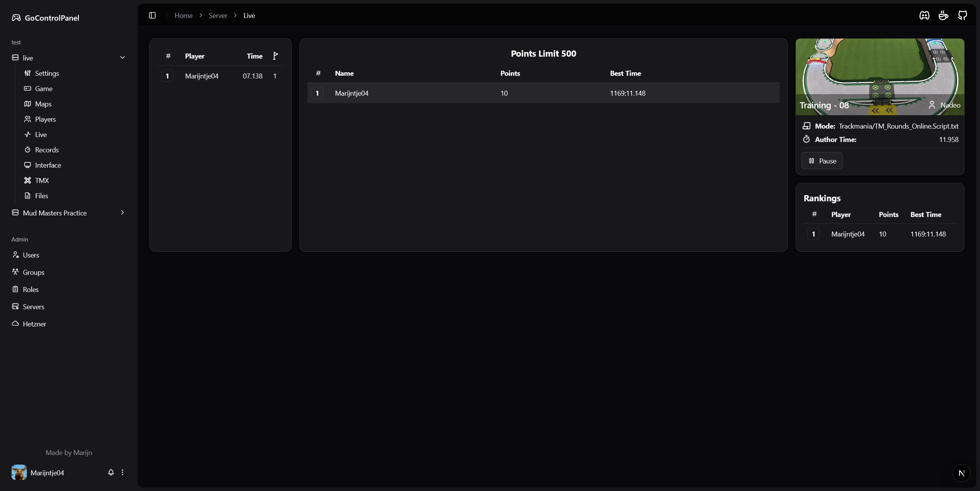Open the Settings sidebar item
This screenshot has width=980, height=491.
[x=47, y=73]
